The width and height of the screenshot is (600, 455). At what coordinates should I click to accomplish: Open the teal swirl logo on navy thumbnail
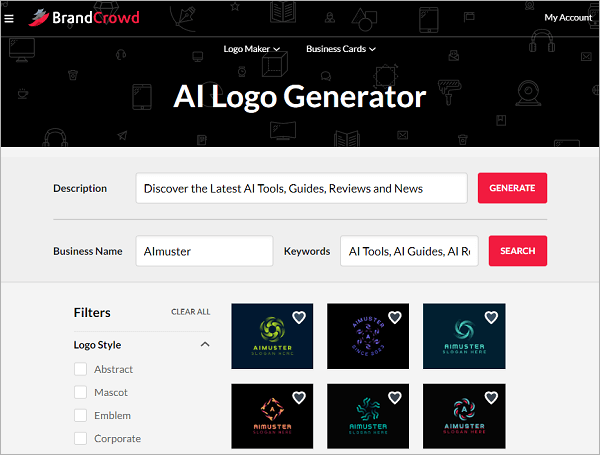tap(464, 336)
